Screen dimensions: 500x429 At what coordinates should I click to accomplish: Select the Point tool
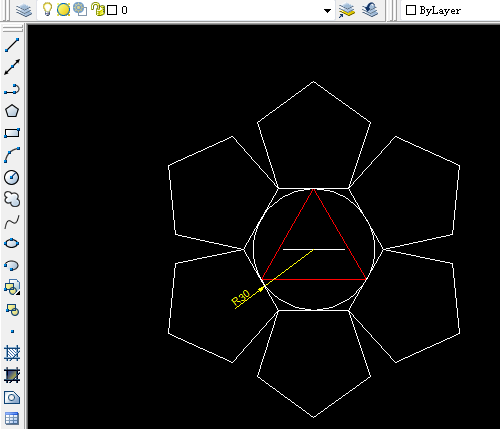pos(12,331)
